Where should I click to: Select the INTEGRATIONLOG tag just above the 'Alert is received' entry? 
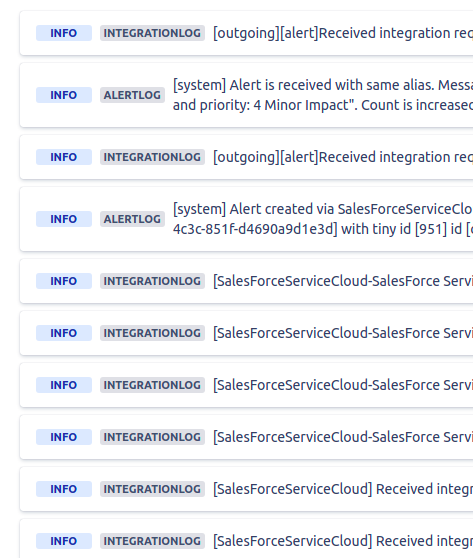[x=152, y=33]
